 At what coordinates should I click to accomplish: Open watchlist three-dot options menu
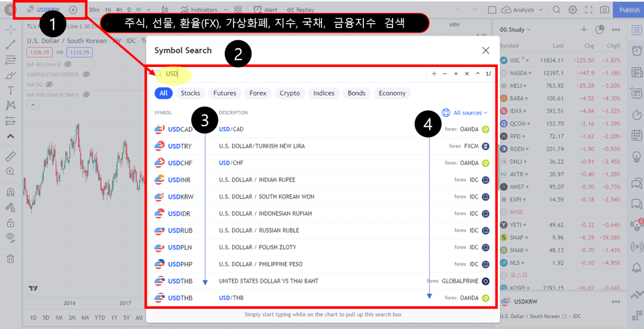(x=615, y=30)
